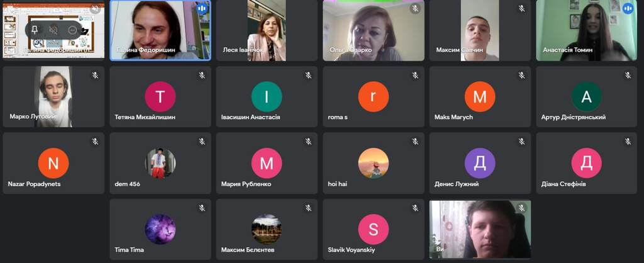Click Галина Федоришин's blue speaking indicator

202,9
